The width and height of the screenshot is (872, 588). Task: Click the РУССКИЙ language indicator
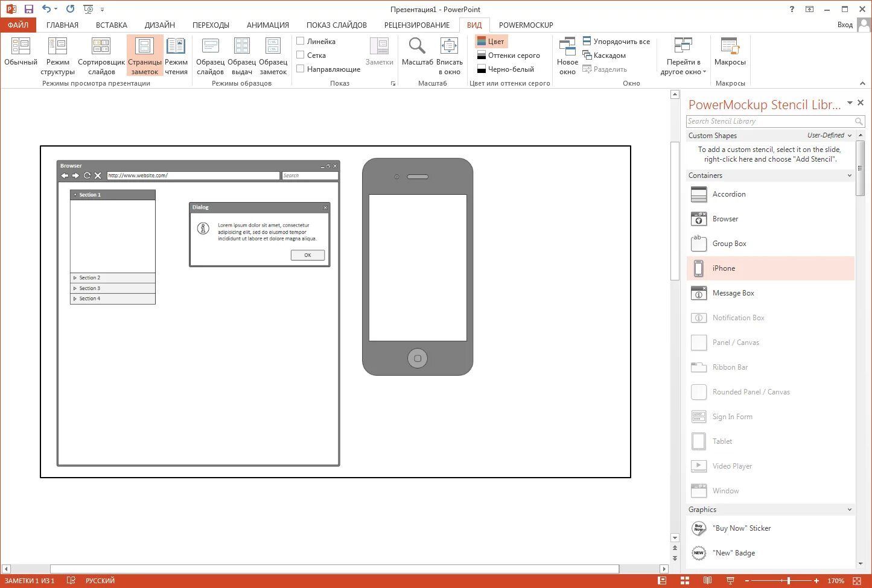click(x=100, y=581)
